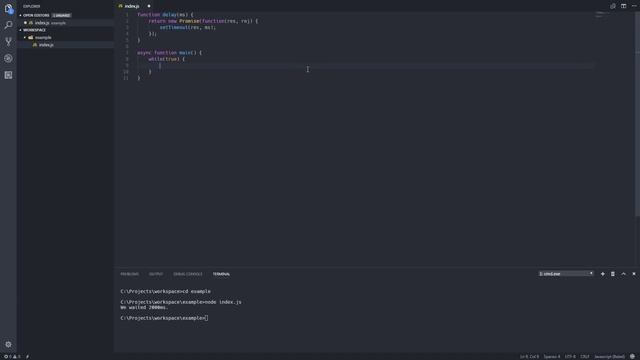Click terminal line 'node index.js'
Image resolution: width=640 pixels, height=360 pixels.
tap(181, 302)
